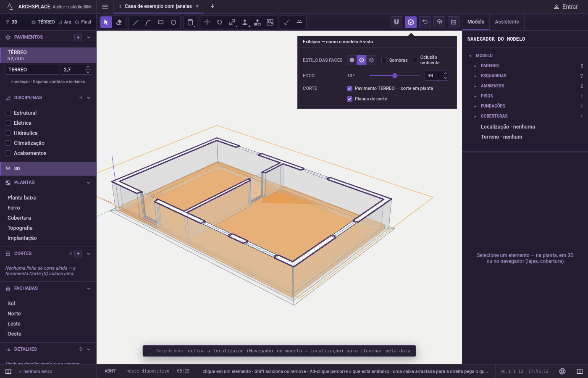This screenshot has height=378, width=588.
Task: Toggle the magnet snap button
Action: coord(396,22)
